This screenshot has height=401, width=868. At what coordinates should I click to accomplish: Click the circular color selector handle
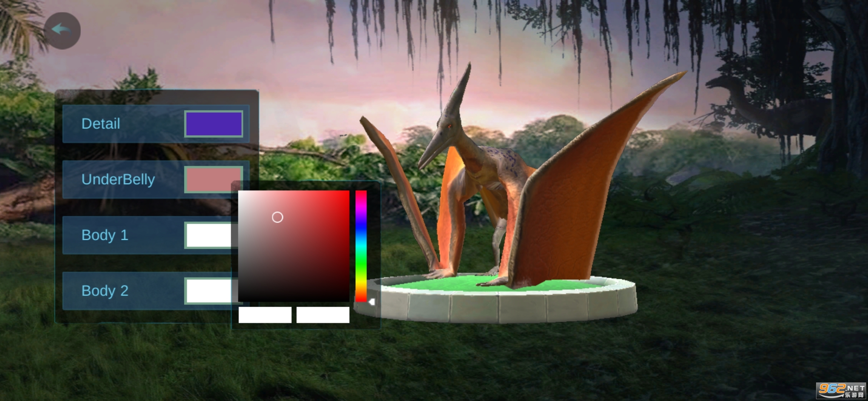click(x=277, y=217)
